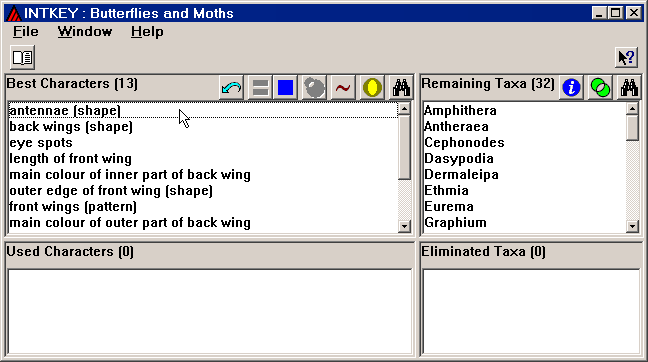Screen dimensions: 648x362
Task: Select taxon Ethmia
Action: [x=524, y=191]
